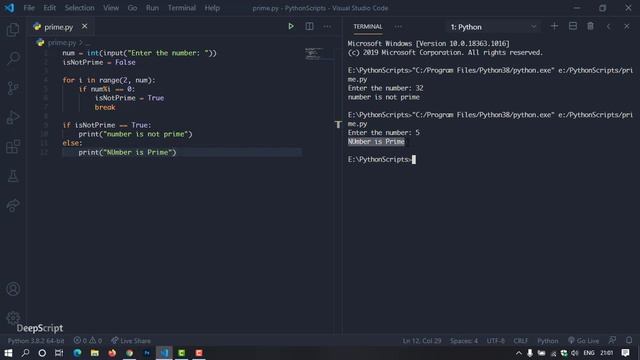This screenshot has width=640, height=360.
Task: Show hidden system tray icons
Action: 519,353
